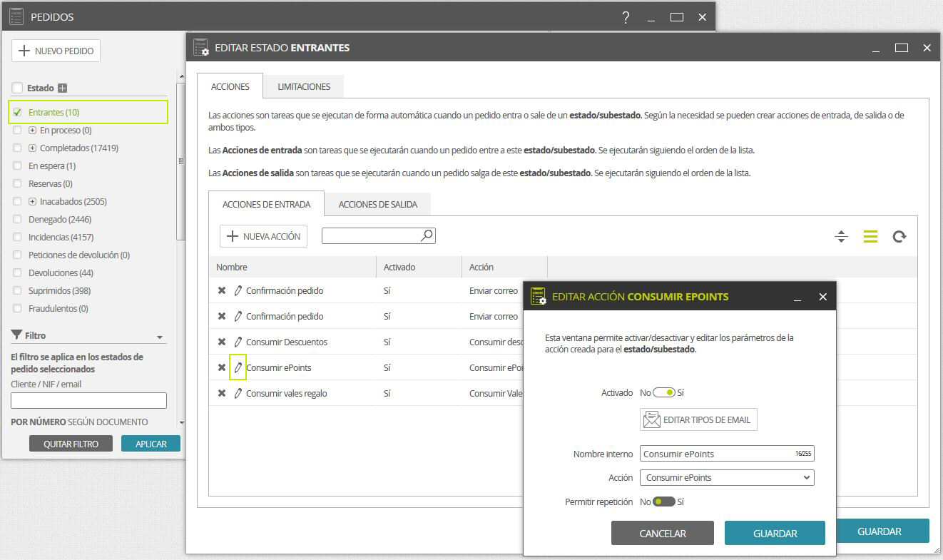Switch to list view icon in actions toolbar
Image resolution: width=943 pixels, height=560 pixels.
[870, 237]
